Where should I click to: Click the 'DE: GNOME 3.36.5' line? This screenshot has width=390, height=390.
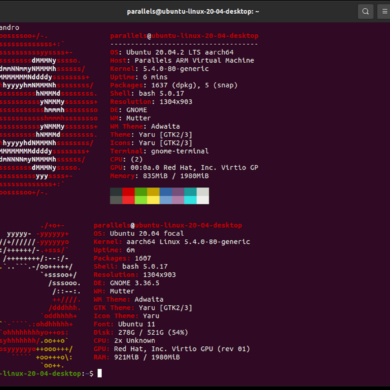pos(126,283)
